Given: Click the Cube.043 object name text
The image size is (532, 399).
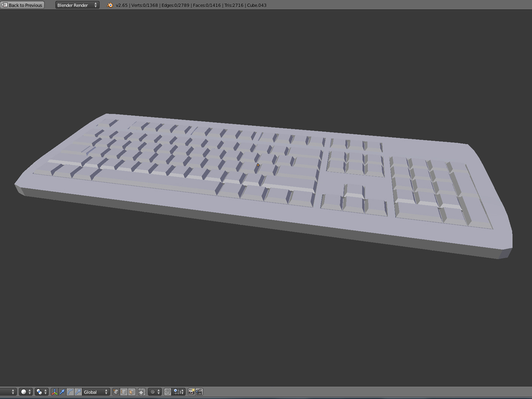Looking at the screenshot, I should [x=256, y=5].
